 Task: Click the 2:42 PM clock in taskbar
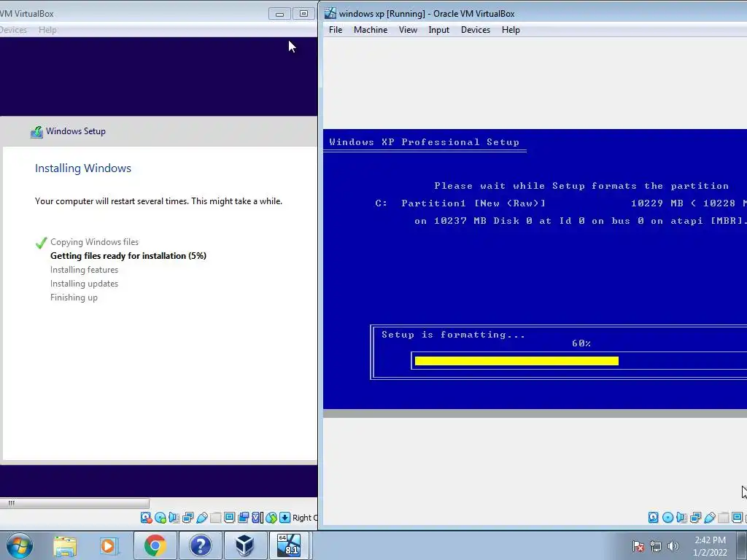point(710,540)
